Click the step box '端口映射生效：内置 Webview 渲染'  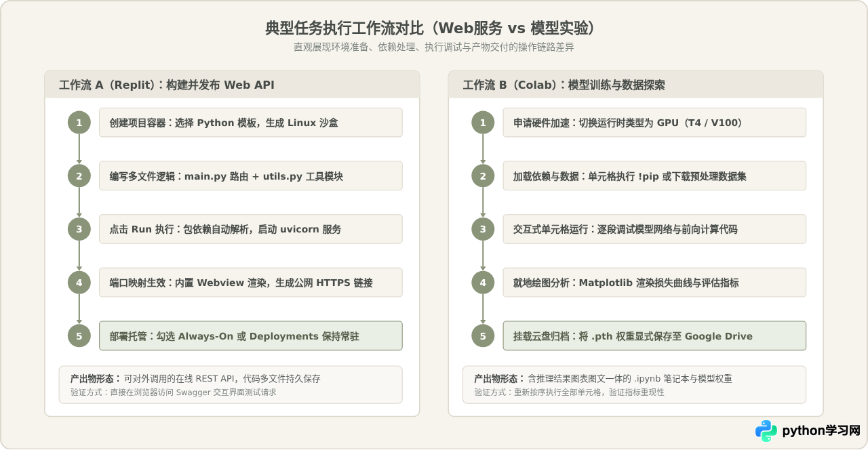click(250, 283)
